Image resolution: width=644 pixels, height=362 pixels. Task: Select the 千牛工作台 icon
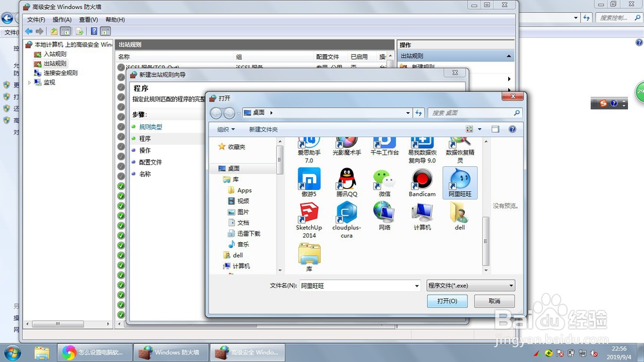click(x=384, y=147)
